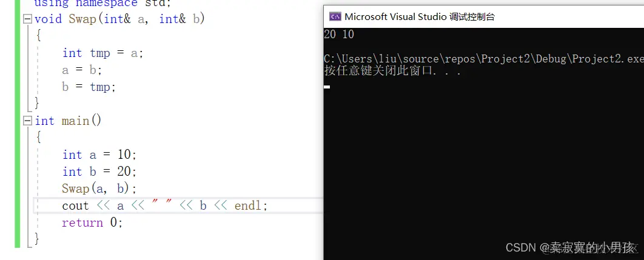Click the 'int main()' declaration

click(x=68, y=121)
